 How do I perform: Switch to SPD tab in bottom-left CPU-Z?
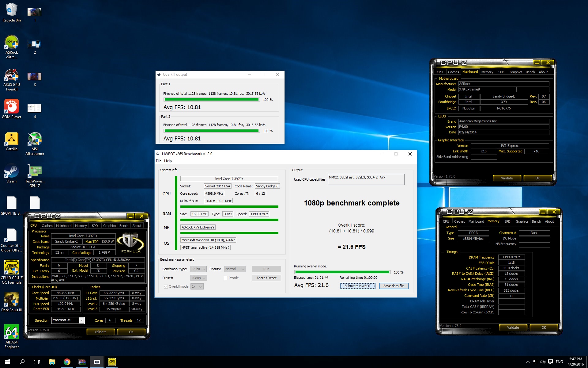tap(95, 225)
